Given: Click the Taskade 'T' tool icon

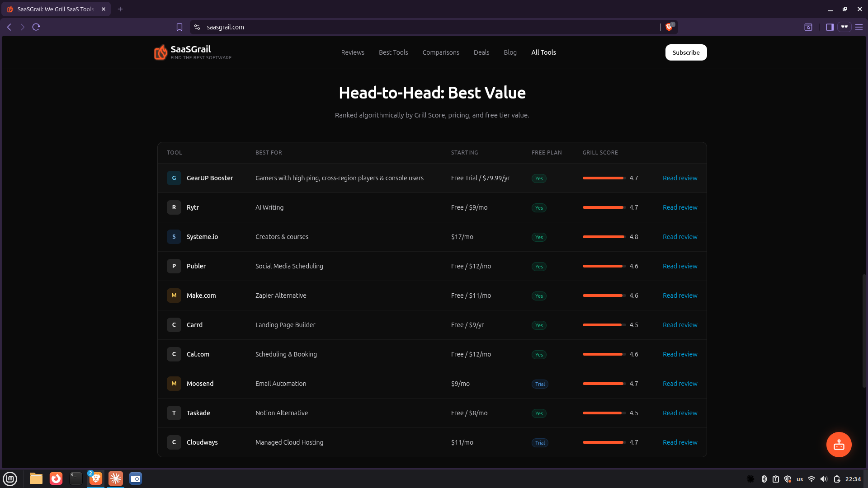Looking at the screenshot, I should 174,413.
